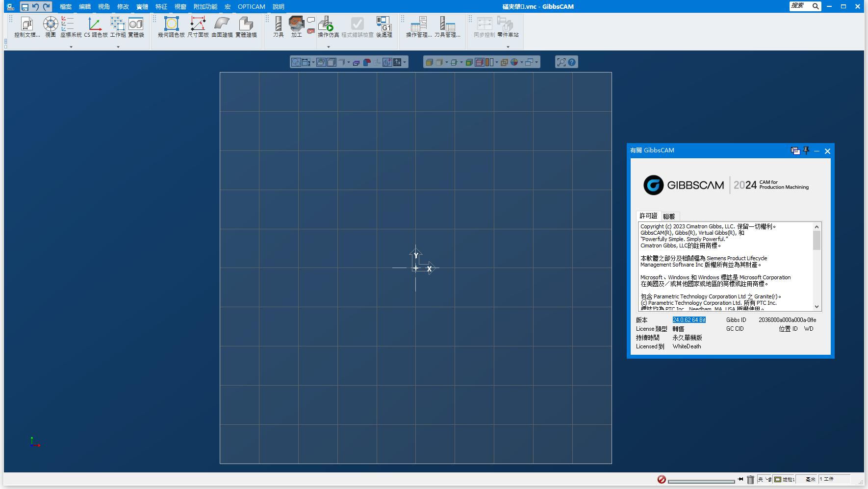Open the 加工 machining palette

(296, 27)
